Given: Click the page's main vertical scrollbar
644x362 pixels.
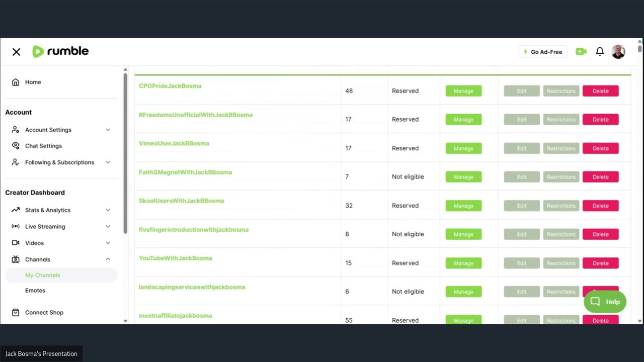Looking at the screenshot, I should (639, 49).
